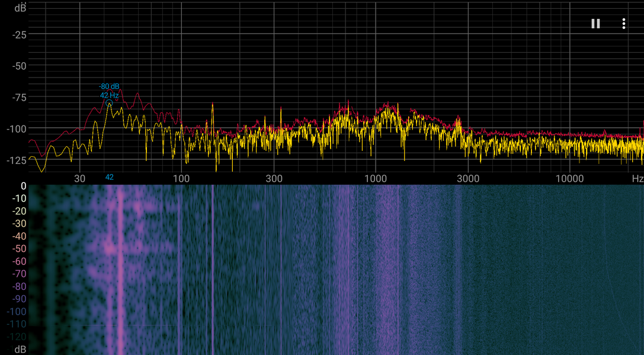Image resolution: width=644 pixels, height=355 pixels.
Task: Click the '-70' spectrogram color scale label
Action: click(x=20, y=274)
